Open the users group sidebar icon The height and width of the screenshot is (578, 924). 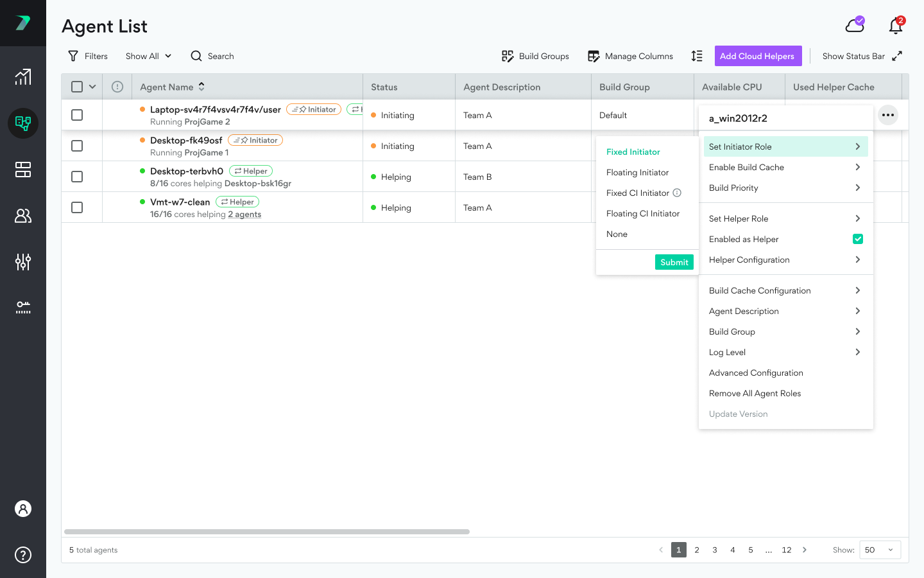(23, 216)
